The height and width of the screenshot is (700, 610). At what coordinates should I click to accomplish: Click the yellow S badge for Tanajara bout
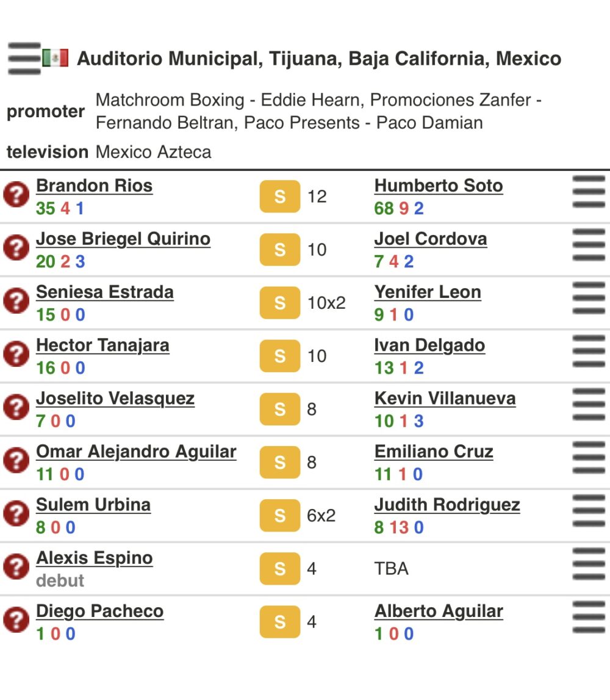tap(280, 356)
